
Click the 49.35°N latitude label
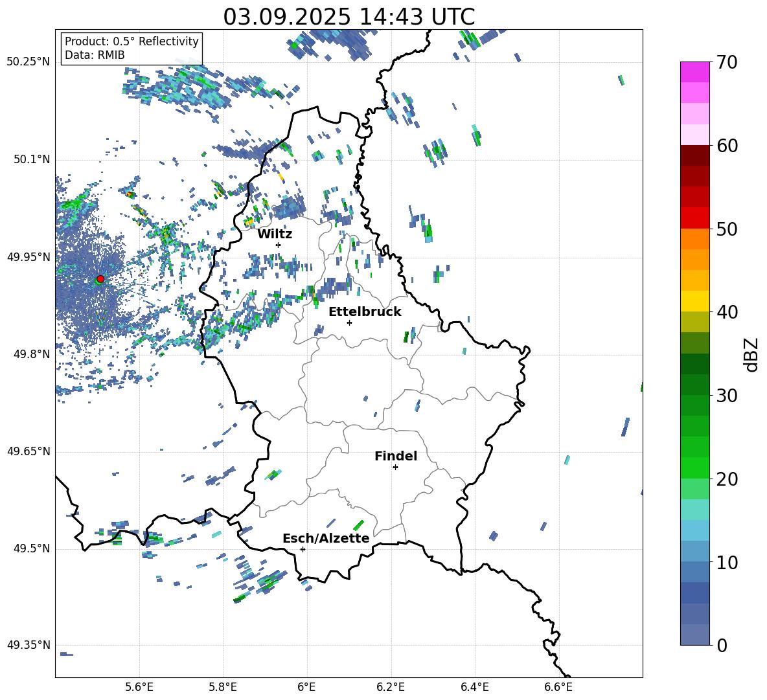pos(29,645)
